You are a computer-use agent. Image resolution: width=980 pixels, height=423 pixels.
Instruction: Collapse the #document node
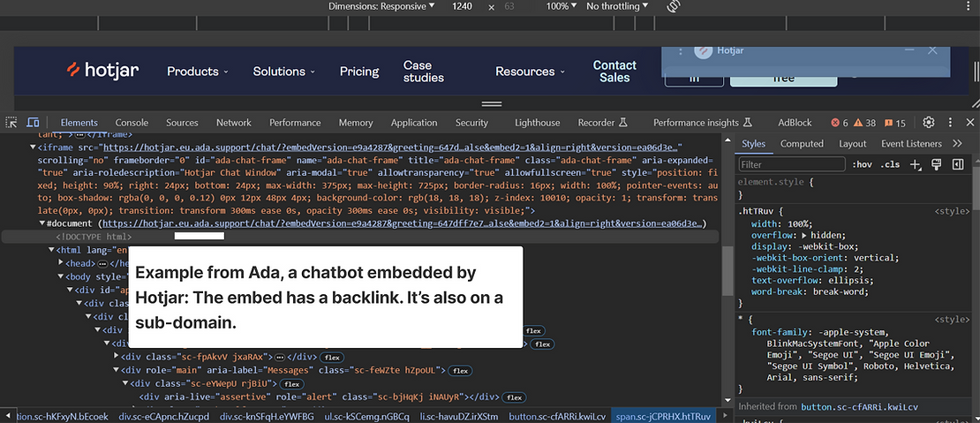(x=41, y=223)
